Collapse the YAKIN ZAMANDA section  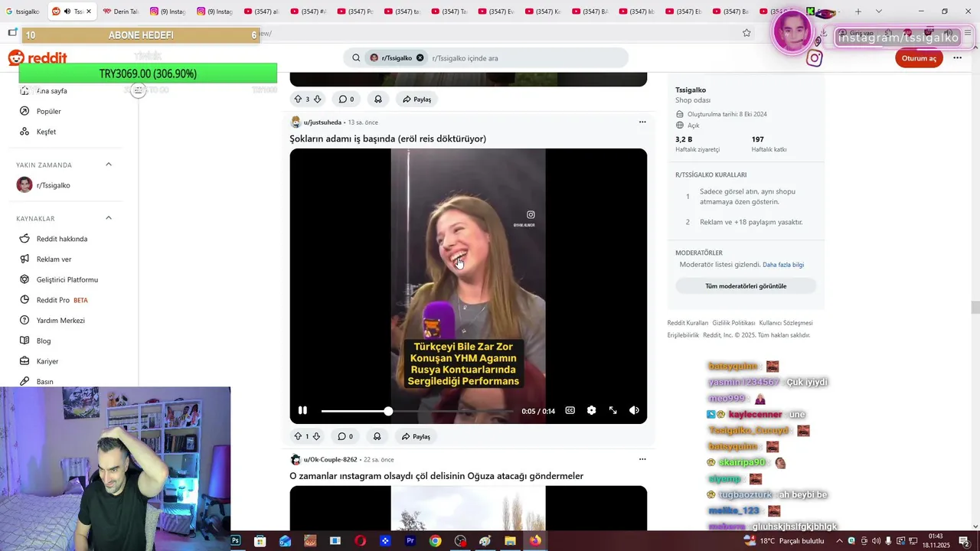[x=109, y=165]
